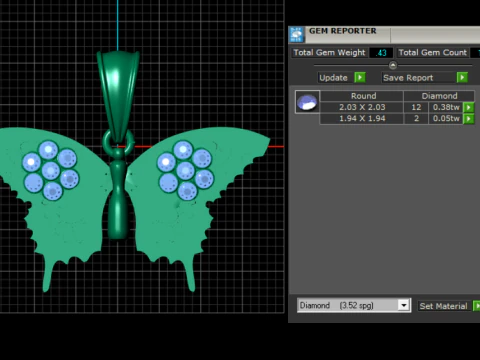Click the green arrow next to Set Material

pos(477,306)
